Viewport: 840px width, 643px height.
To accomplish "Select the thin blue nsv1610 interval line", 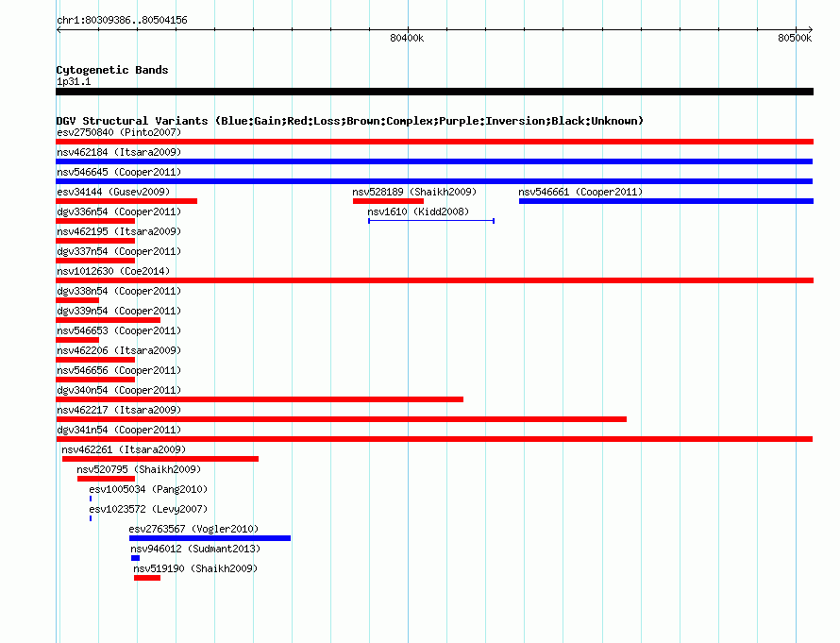I will 431,221.
